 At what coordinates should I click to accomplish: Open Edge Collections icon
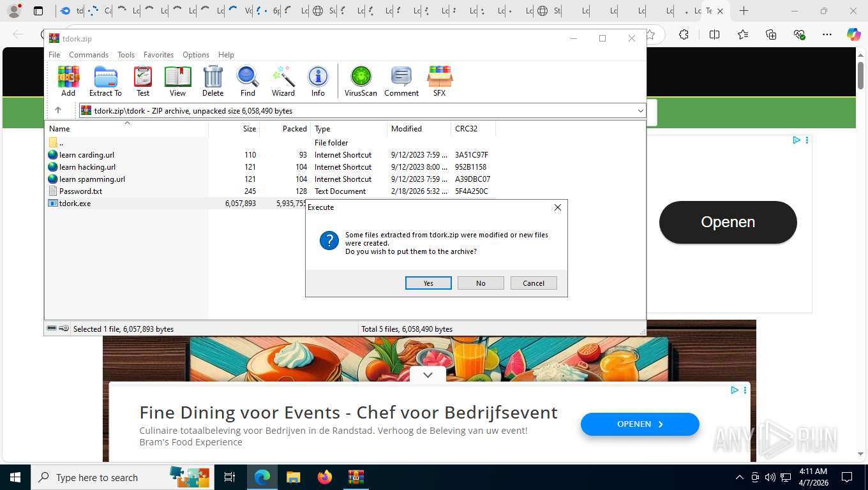click(x=771, y=34)
